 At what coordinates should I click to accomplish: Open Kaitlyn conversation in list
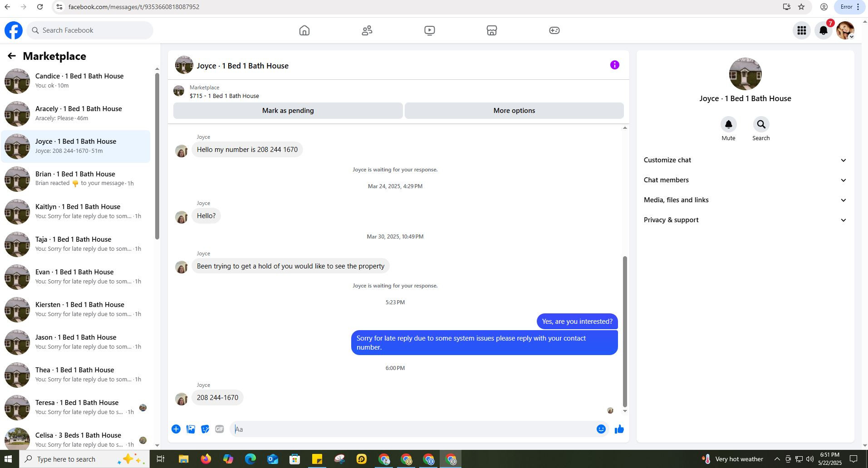tap(76, 212)
